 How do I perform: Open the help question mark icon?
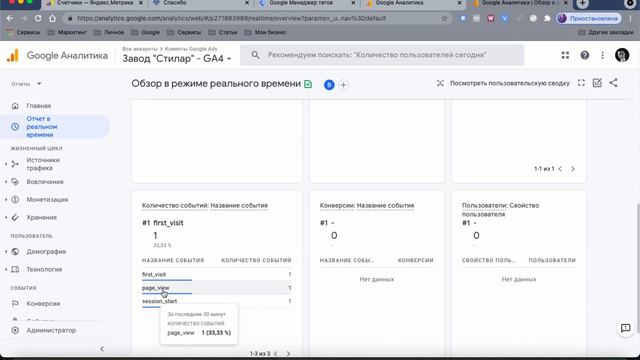[x=584, y=55]
